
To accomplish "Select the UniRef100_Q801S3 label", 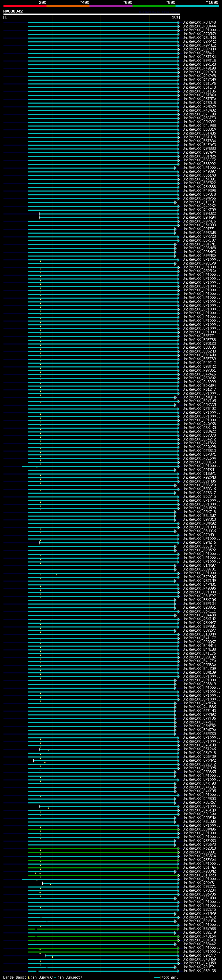I will 199,462.
